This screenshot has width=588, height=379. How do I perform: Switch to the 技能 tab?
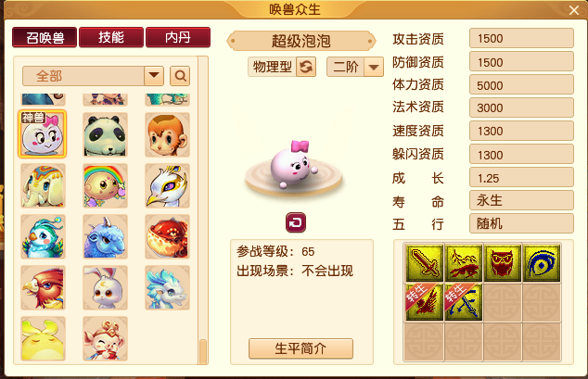[x=111, y=37]
